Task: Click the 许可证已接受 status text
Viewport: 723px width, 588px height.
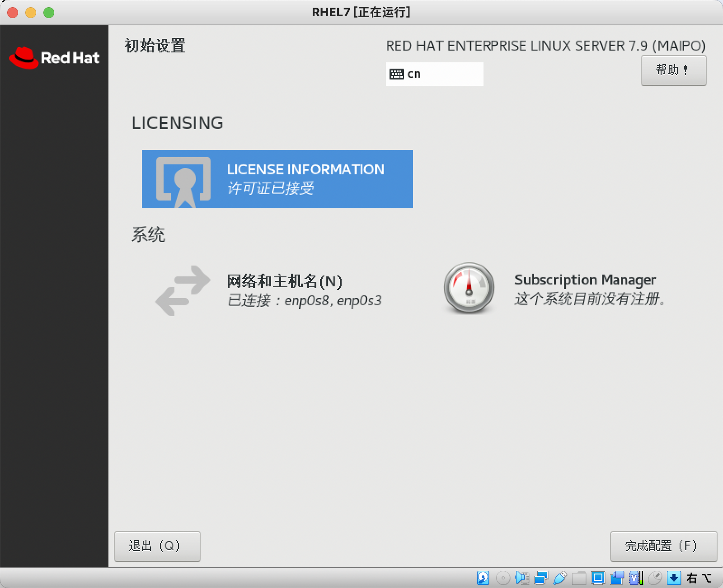Action: [x=270, y=188]
